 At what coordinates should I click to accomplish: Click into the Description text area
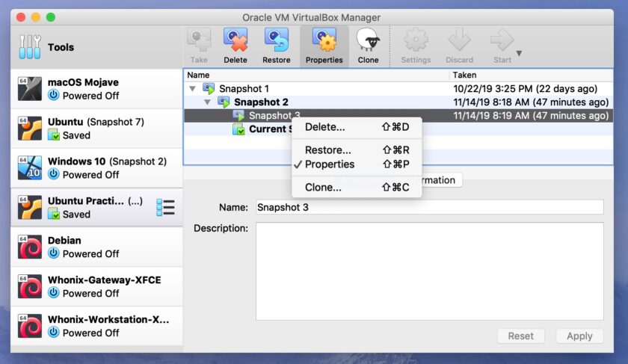point(430,271)
